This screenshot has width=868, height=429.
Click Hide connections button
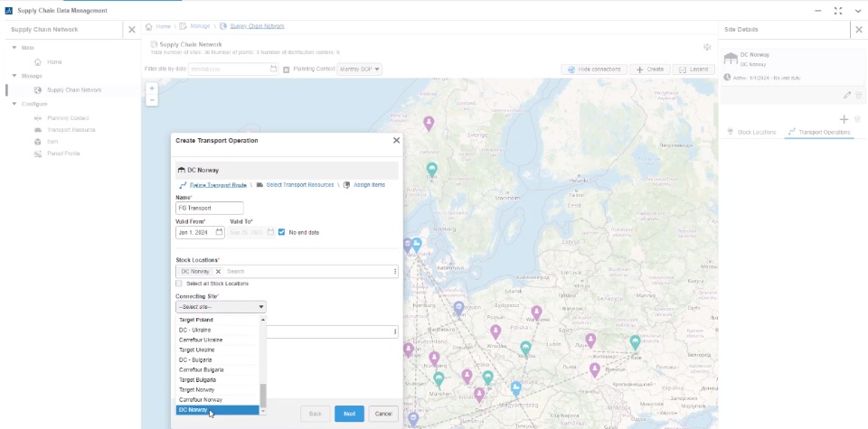[594, 70]
